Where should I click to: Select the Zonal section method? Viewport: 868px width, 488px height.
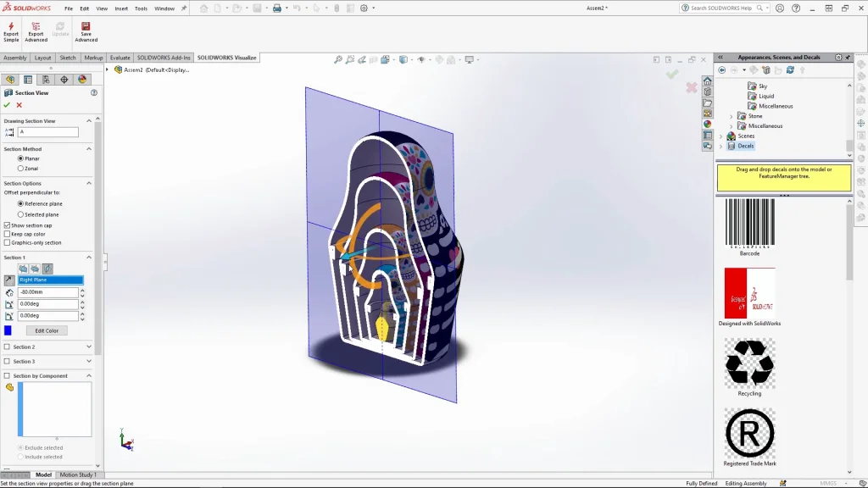[21, 169]
